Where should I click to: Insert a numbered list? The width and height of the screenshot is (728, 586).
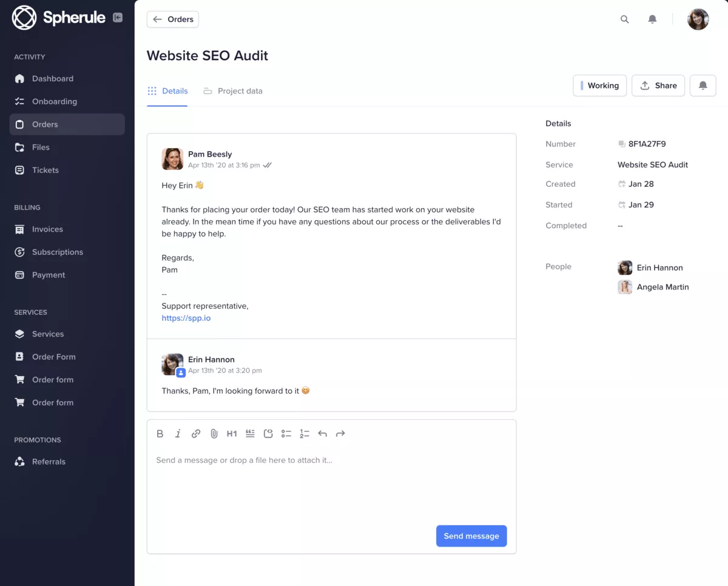coord(305,434)
